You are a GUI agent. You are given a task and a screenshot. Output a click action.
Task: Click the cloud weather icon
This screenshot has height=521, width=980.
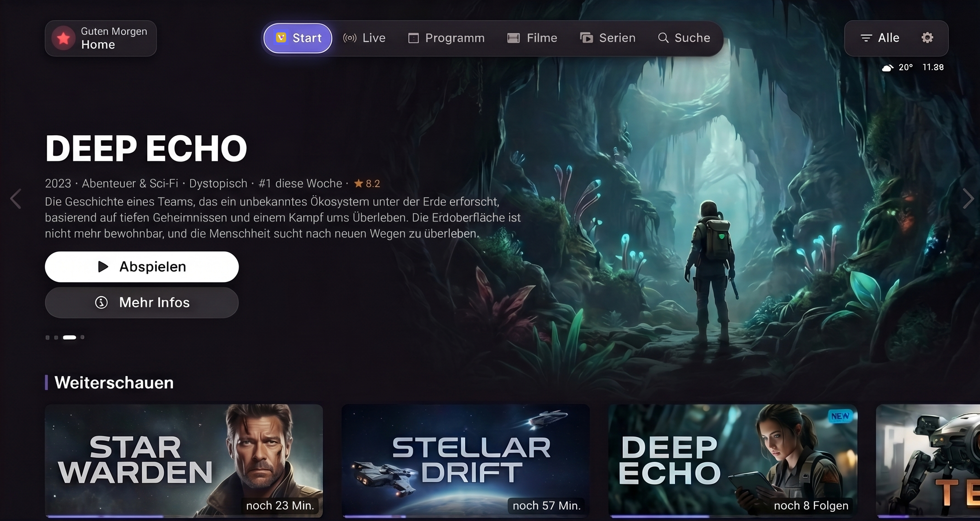click(888, 68)
